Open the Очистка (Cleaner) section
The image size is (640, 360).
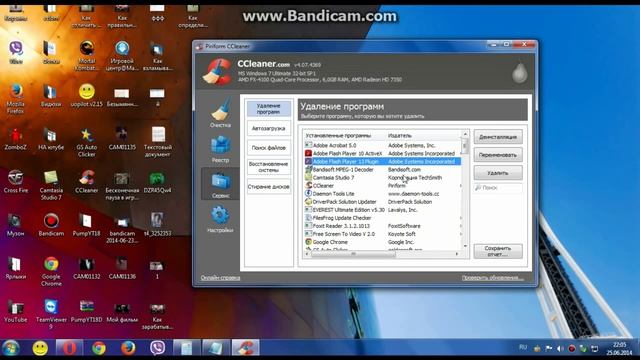coord(220,113)
